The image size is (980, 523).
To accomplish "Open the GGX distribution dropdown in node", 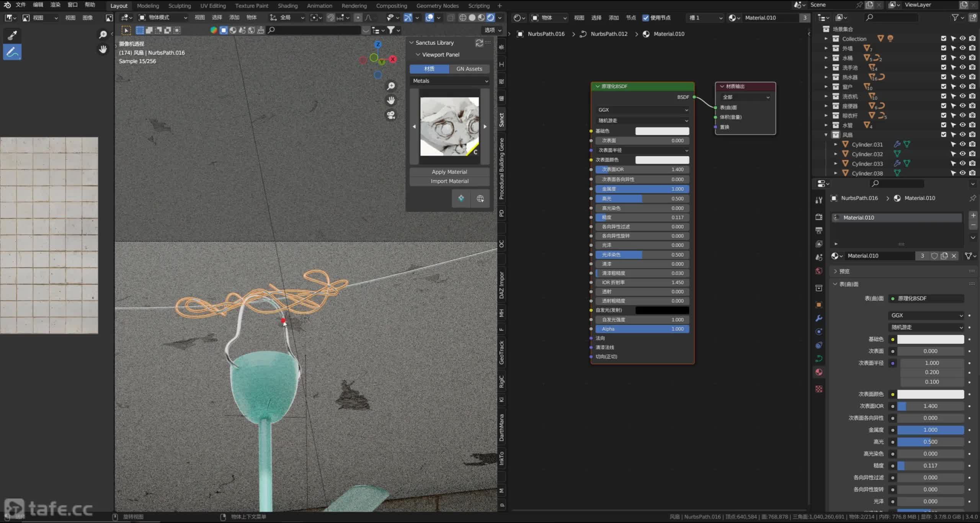I will point(642,110).
